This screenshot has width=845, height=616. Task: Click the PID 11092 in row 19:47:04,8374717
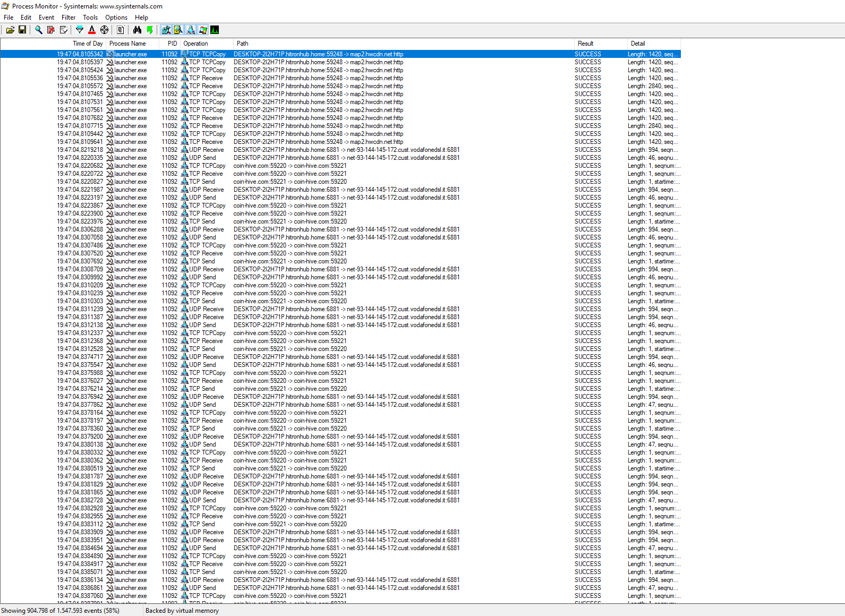click(169, 357)
